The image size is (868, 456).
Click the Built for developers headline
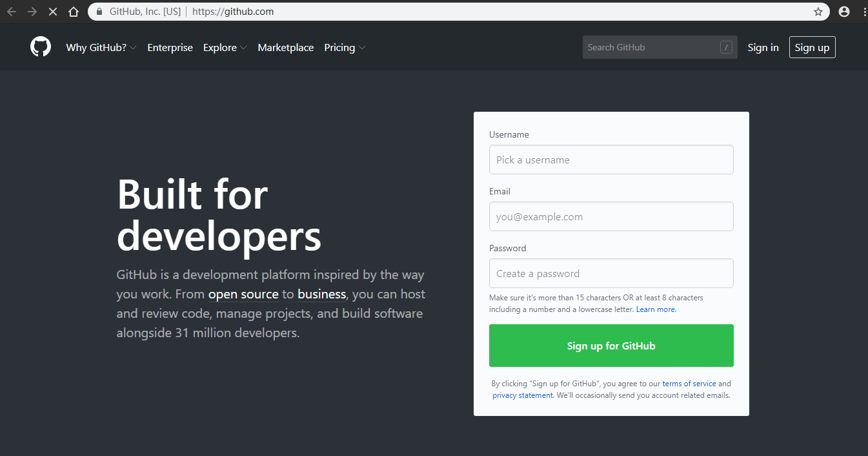tap(219, 215)
